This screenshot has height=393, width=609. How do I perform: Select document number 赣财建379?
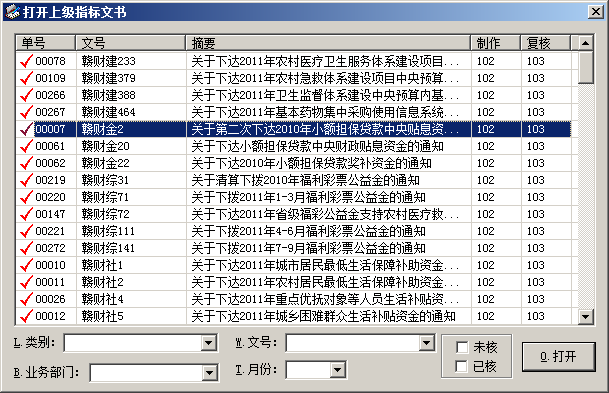109,78
